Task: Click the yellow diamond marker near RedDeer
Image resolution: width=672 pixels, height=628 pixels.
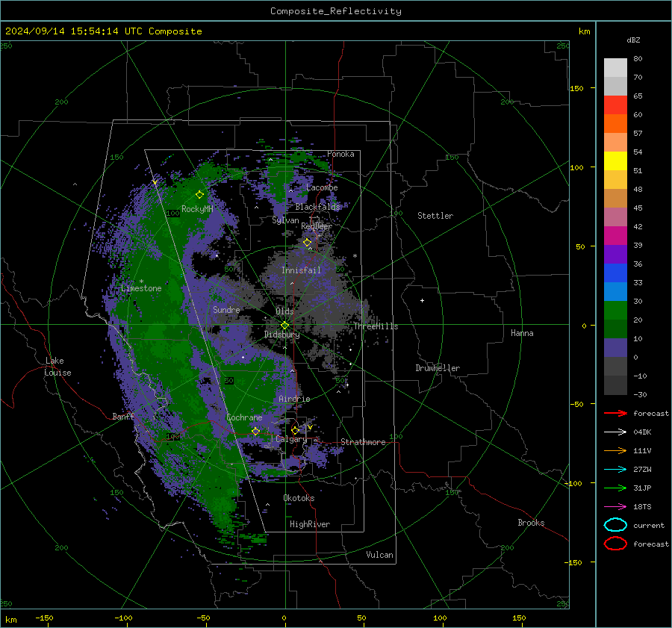Action: (307, 243)
